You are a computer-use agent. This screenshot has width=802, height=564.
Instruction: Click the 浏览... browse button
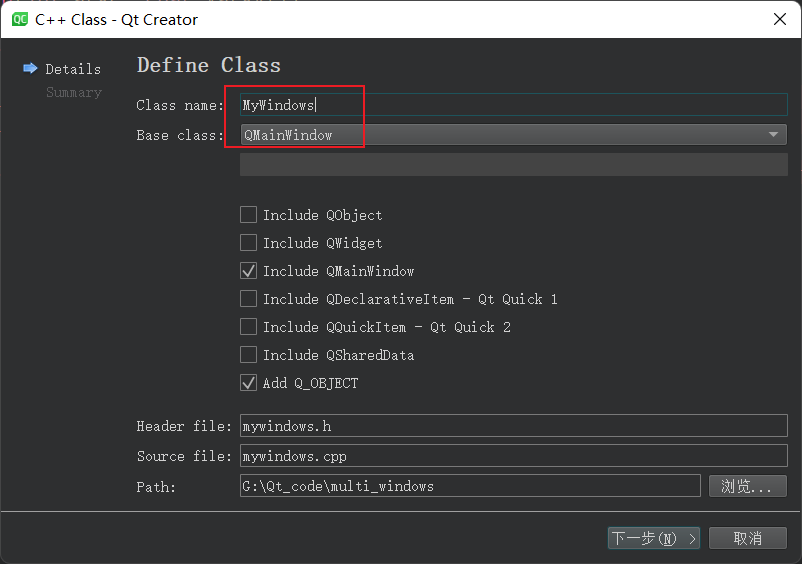pyautogui.click(x=748, y=486)
